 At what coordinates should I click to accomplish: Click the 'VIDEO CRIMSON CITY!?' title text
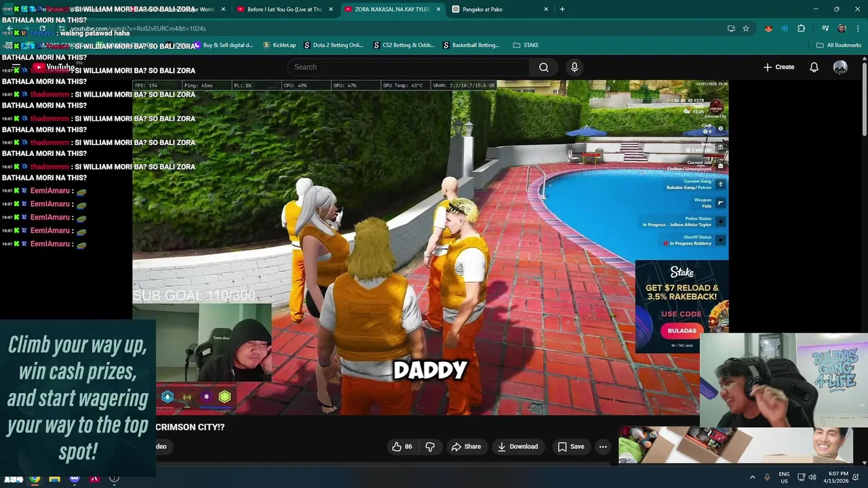point(190,427)
